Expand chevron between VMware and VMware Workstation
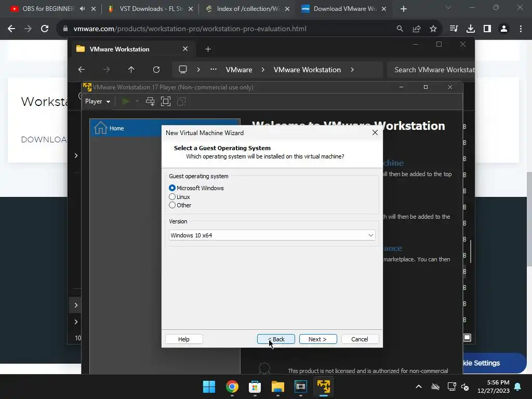The width and height of the screenshot is (532, 399). tap(263, 70)
